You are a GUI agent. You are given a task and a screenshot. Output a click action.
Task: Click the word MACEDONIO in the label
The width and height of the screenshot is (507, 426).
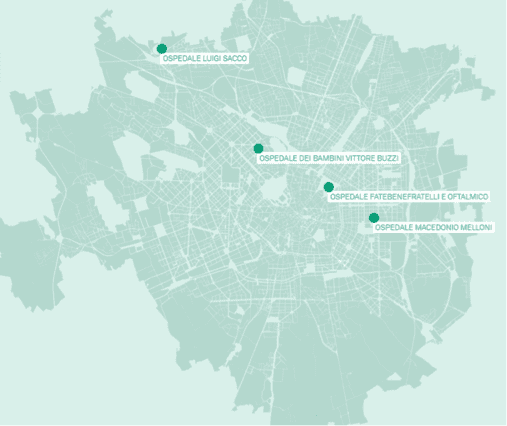point(437,228)
